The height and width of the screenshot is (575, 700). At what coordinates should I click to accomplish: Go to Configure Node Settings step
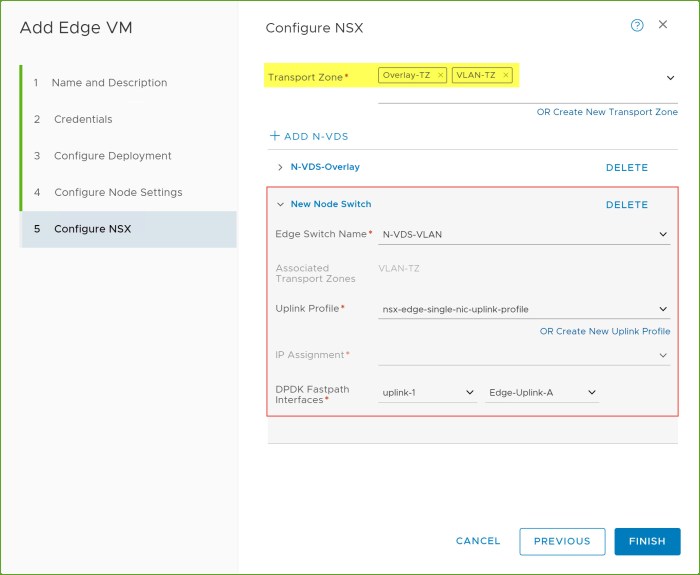coord(118,192)
